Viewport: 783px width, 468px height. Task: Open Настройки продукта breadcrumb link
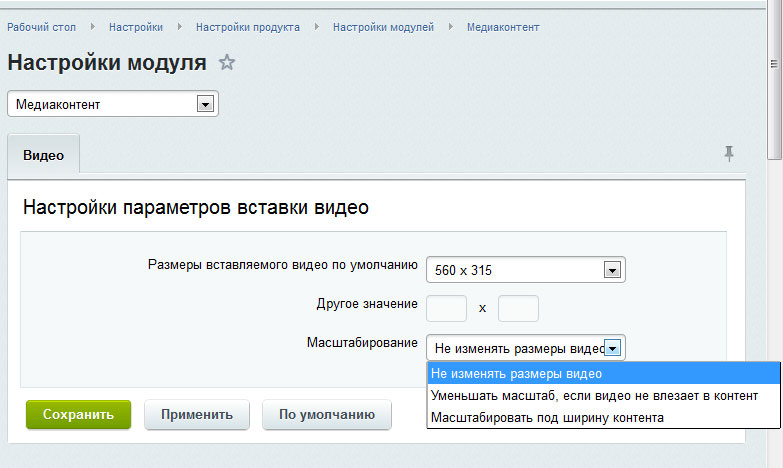(248, 27)
